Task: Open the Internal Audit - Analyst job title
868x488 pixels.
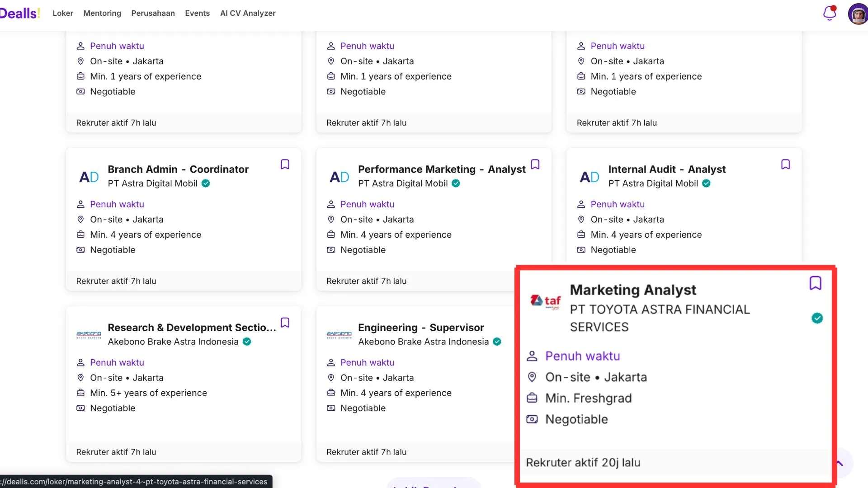Action: pyautogui.click(x=667, y=169)
